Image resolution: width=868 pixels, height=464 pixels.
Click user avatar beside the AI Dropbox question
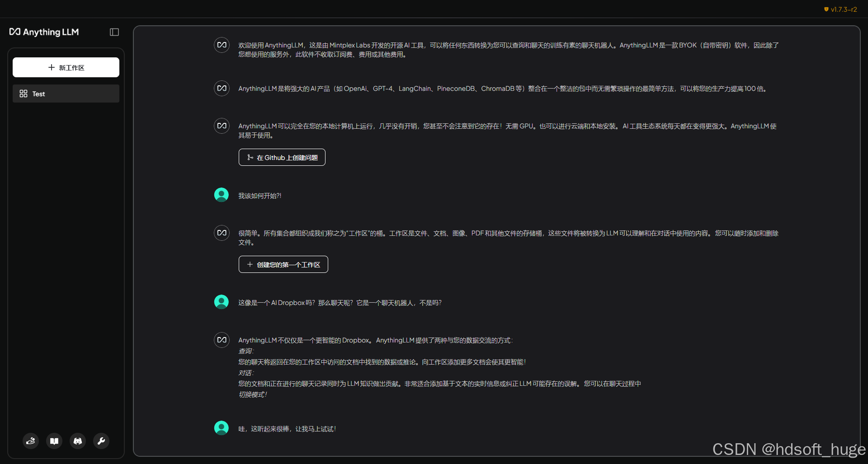222,302
